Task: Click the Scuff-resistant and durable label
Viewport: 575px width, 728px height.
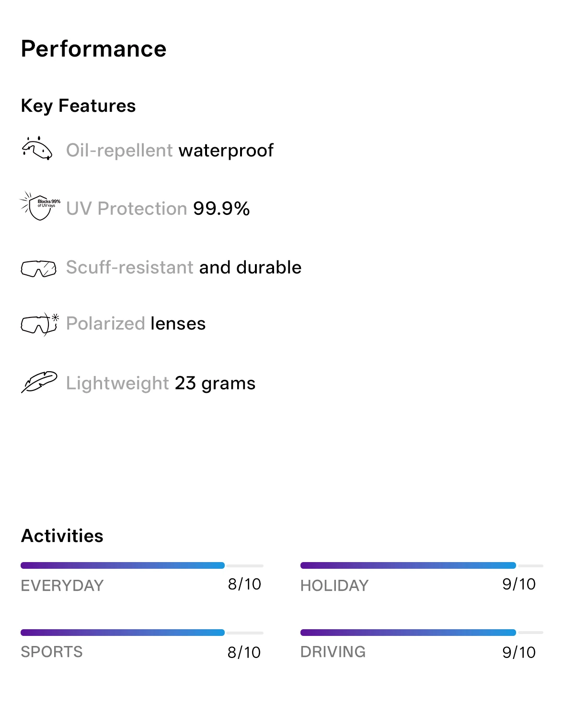Action: (184, 267)
